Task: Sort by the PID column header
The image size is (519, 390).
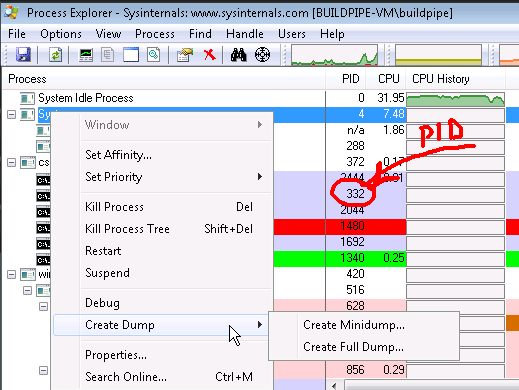Action: 346,79
